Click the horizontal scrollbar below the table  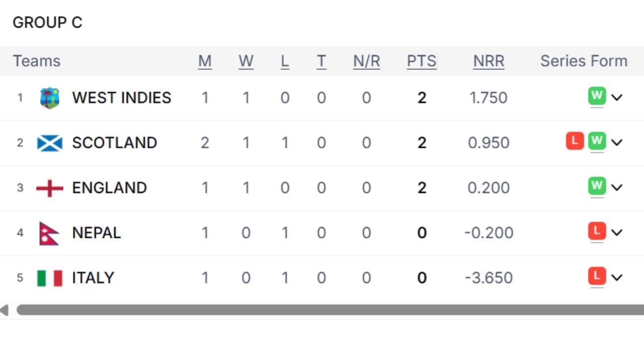click(322, 310)
